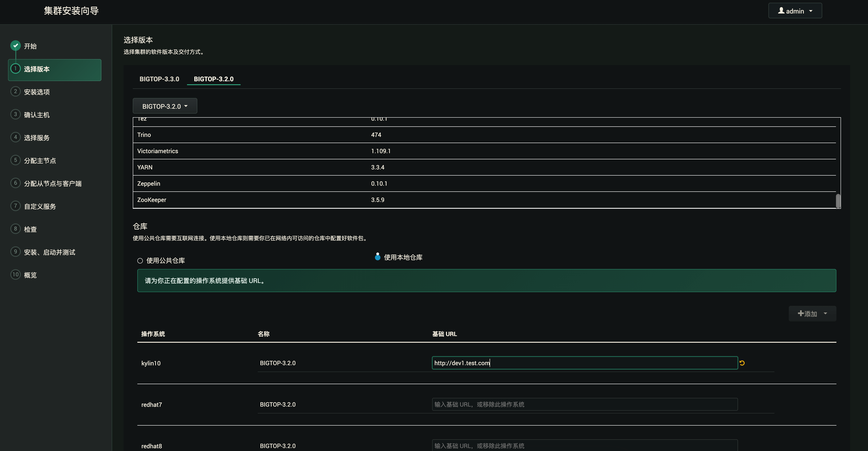Open the BIGTOP-3.2.0 version dropdown
The height and width of the screenshot is (451, 868).
click(165, 106)
